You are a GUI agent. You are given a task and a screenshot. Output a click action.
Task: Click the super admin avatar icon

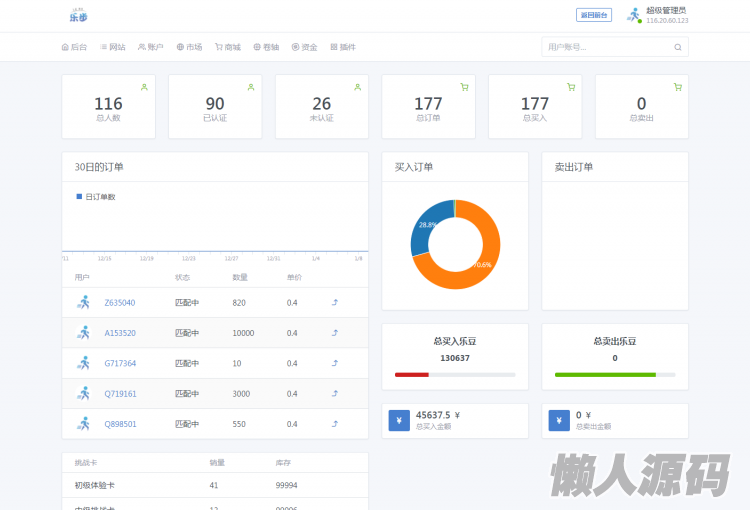[634, 15]
